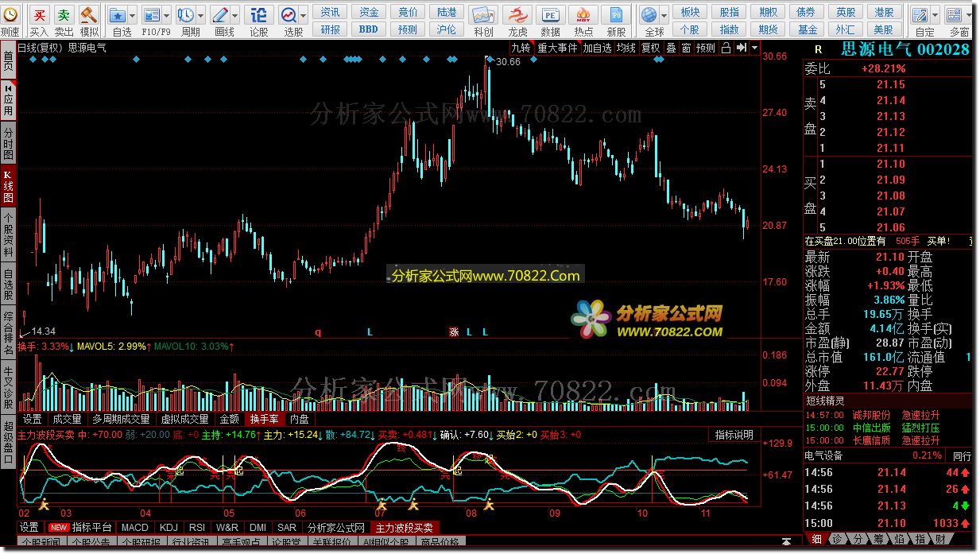Expand the 选股 dropdown arrow
The width and height of the screenshot is (980, 554).
pyautogui.click(x=304, y=14)
